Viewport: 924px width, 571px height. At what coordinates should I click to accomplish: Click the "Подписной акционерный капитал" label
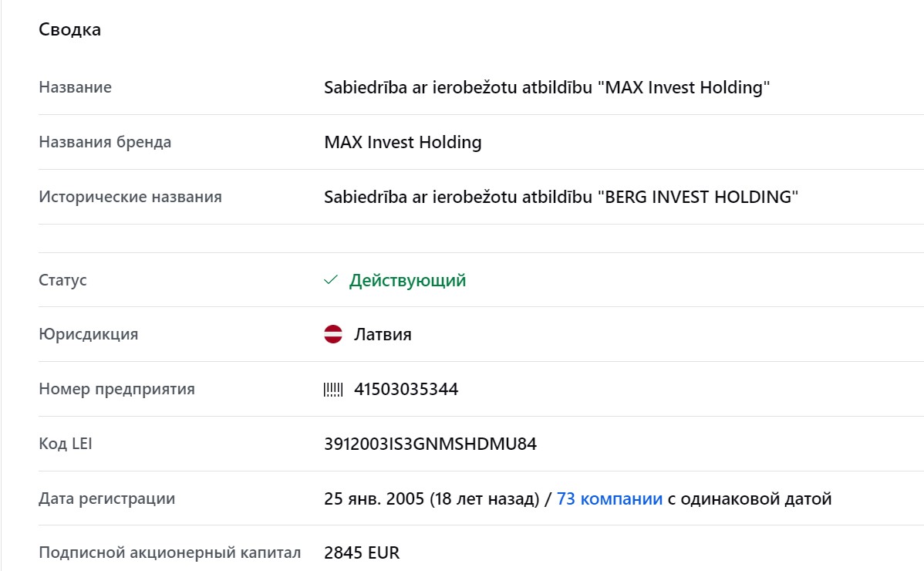tap(170, 552)
